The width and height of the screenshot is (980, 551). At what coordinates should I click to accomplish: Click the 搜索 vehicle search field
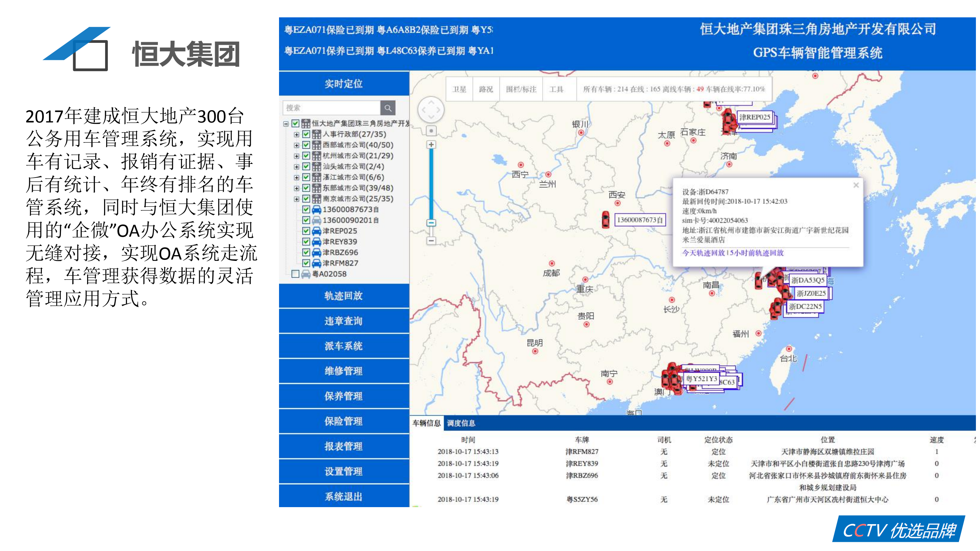331,108
